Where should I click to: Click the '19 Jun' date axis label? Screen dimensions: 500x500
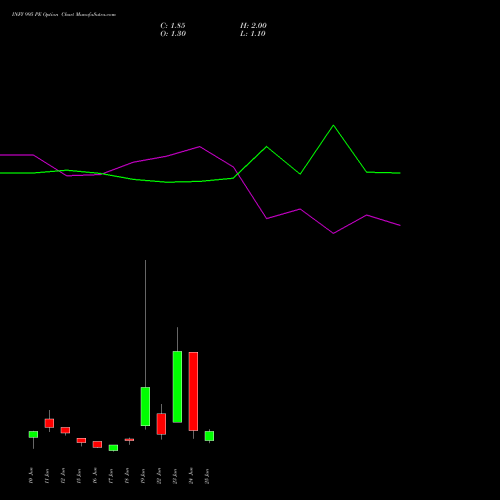point(143,476)
